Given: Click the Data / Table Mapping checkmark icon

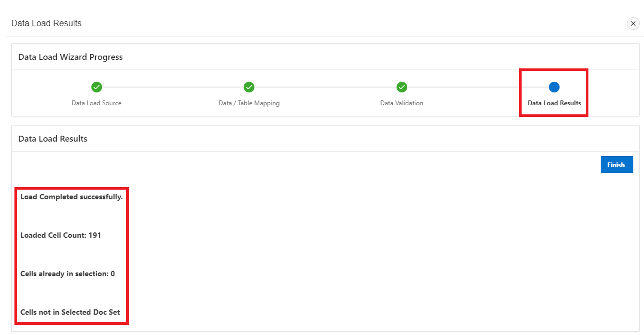Looking at the screenshot, I should tap(249, 87).
